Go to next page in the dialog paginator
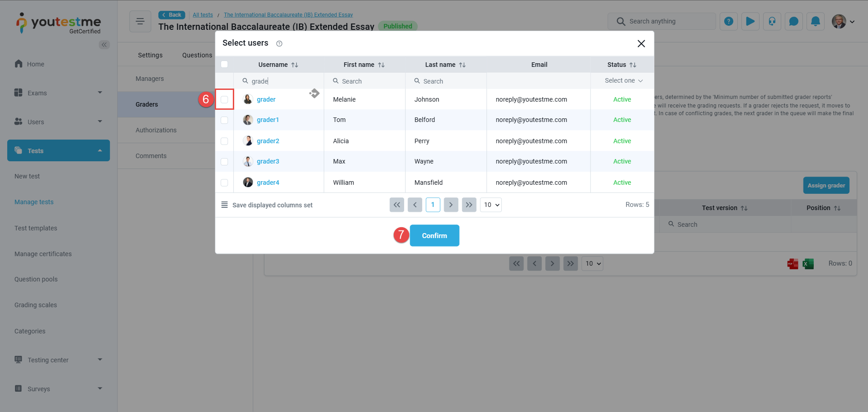The height and width of the screenshot is (412, 868). (451, 205)
